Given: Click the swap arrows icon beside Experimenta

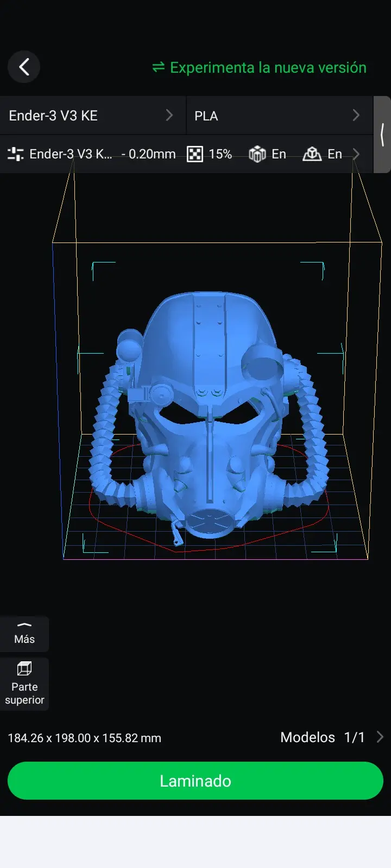Looking at the screenshot, I should 158,67.
